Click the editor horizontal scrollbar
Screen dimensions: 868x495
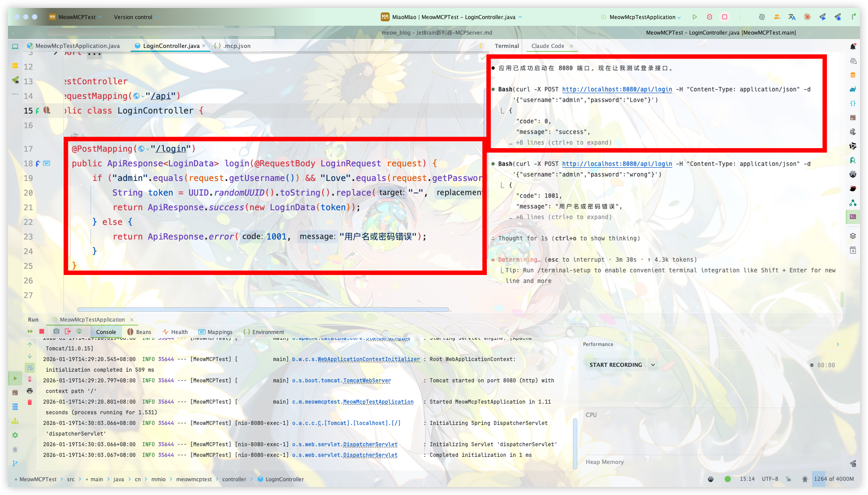click(263, 309)
